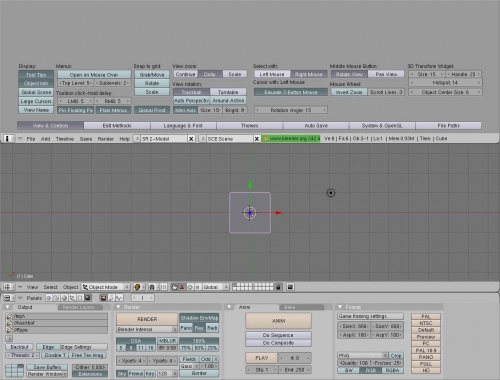
Task: Delete scene with X beside SCE:Scene
Action: point(257,139)
